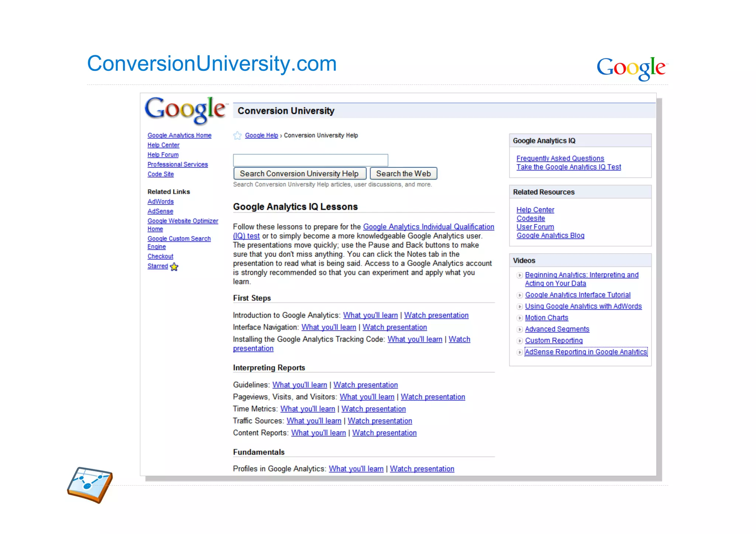The image size is (756, 534).
Task: Click Watch presentation for Time Metrics
Action: (x=374, y=409)
